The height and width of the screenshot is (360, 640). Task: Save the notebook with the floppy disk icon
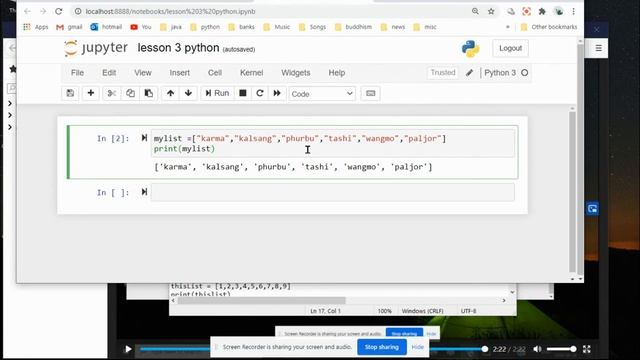[x=70, y=93]
